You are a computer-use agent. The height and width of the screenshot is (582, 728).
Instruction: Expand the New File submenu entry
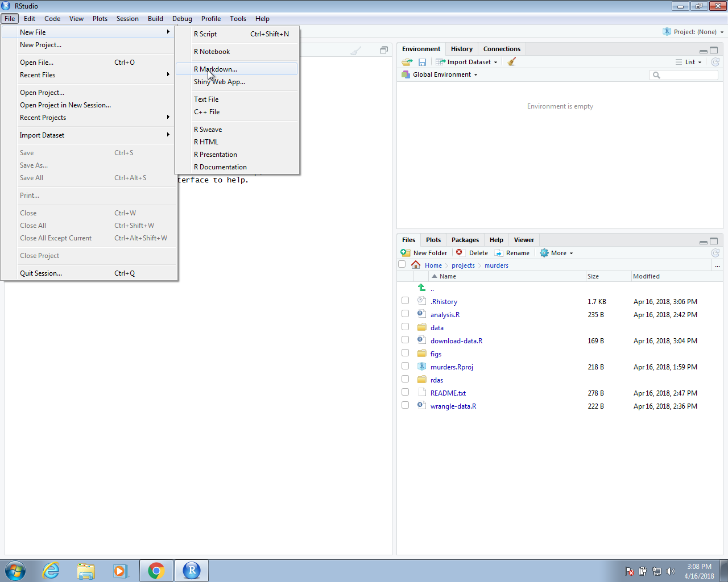pyautogui.click(x=90, y=32)
